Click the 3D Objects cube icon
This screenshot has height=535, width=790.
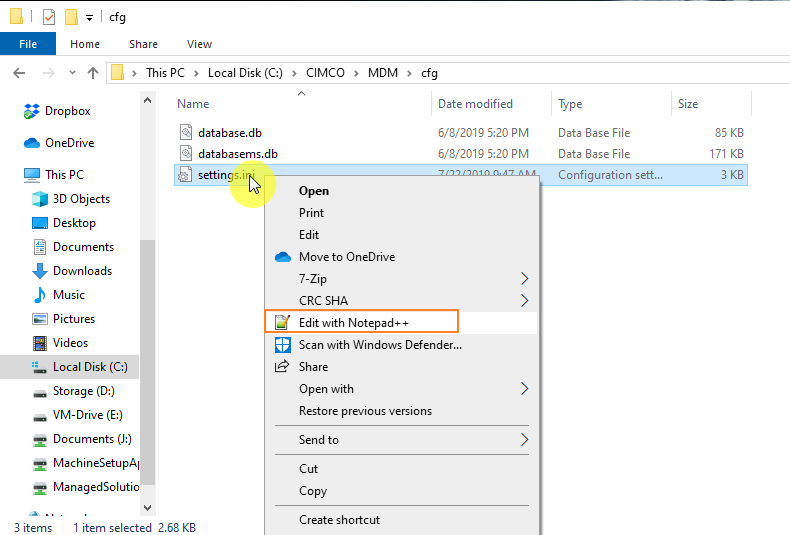click(40, 199)
